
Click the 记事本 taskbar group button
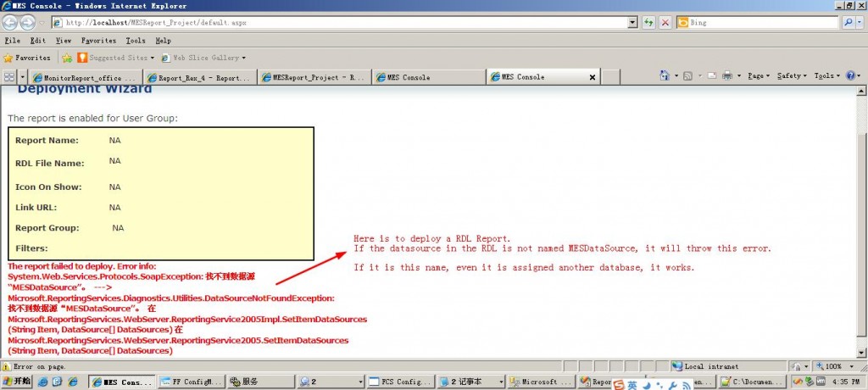tap(470, 382)
